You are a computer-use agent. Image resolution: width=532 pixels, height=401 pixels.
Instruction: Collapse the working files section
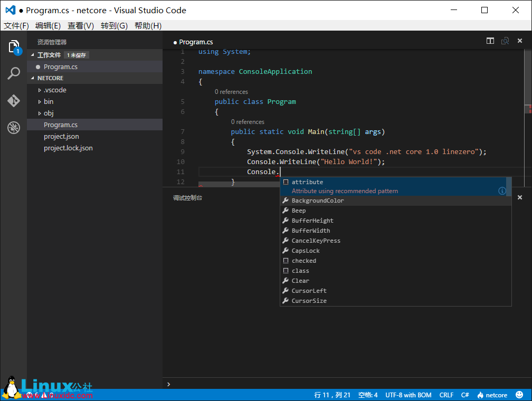click(x=33, y=55)
